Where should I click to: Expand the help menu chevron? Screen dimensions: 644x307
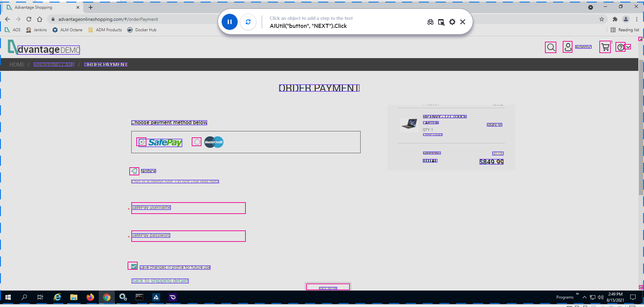(x=628, y=47)
